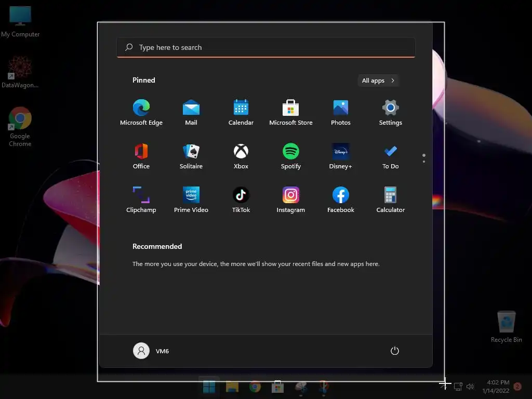This screenshot has height=399, width=532.
Task: Open Microsoft Store from the taskbar
Action: coord(277,387)
